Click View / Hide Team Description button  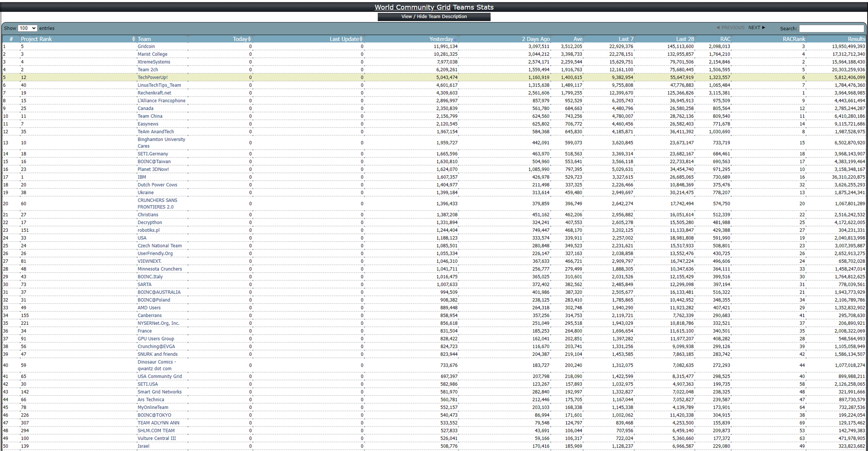pos(434,17)
